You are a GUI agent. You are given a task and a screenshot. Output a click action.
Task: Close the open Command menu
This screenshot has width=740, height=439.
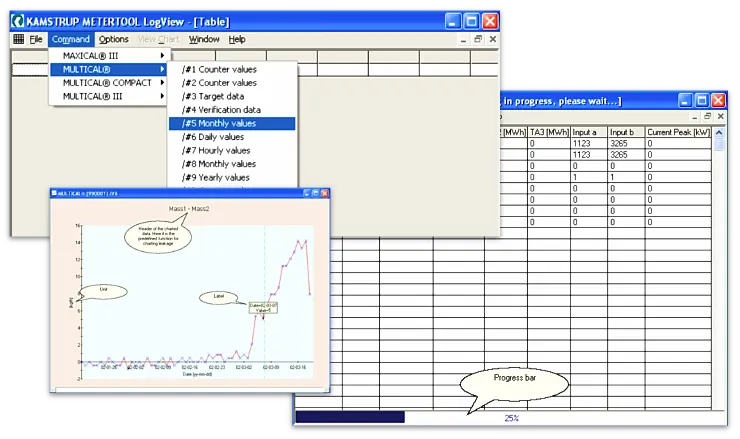[71, 39]
